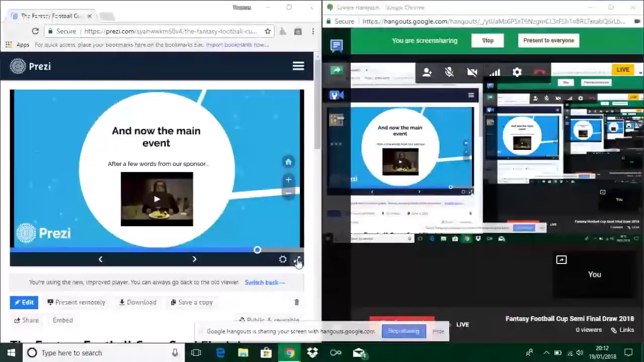Go to the previous Prezi step
Screen dimensions: 644x362
tap(100, 259)
